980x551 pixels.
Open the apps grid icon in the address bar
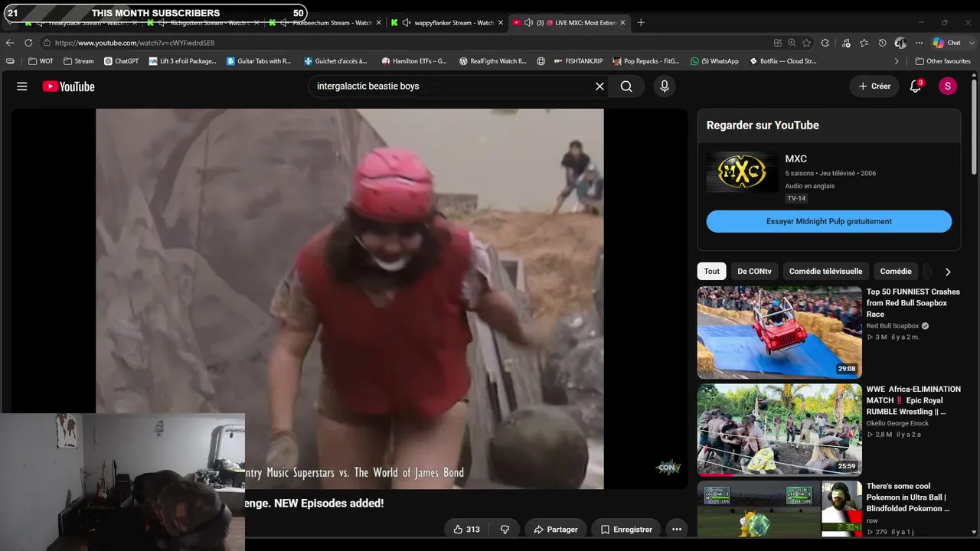click(x=778, y=43)
